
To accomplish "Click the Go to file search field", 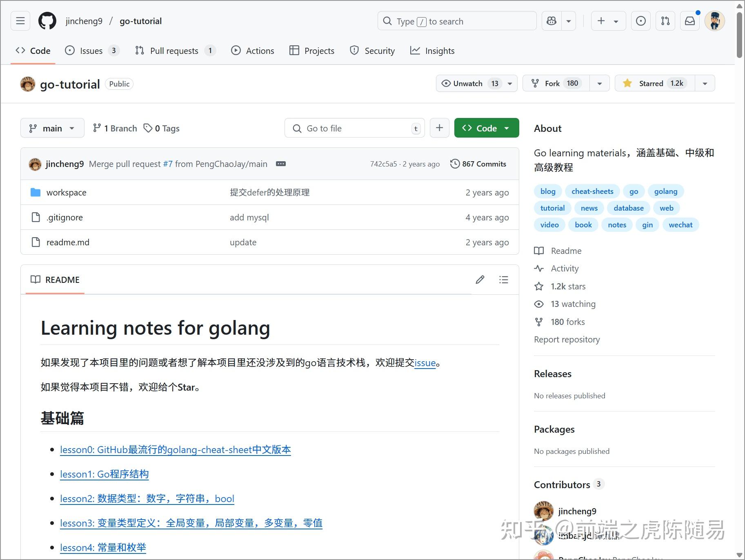I will pos(354,128).
